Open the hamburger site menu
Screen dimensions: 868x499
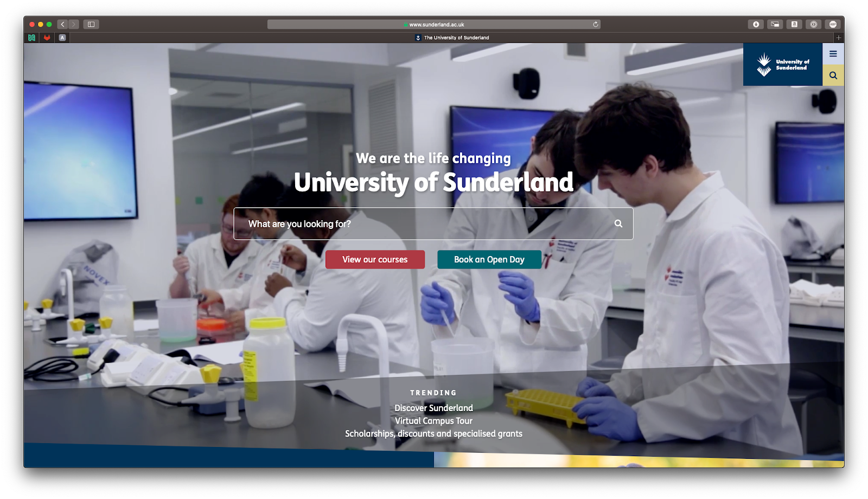pos(833,54)
